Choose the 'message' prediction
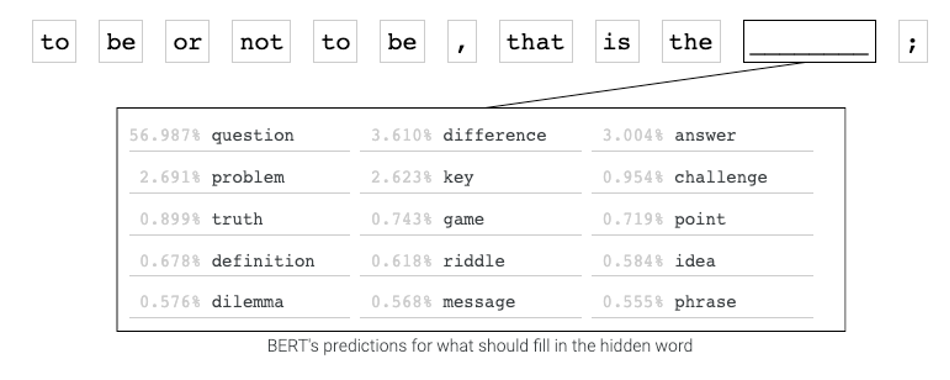This screenshot has height=380, width=950. point(470,302)
